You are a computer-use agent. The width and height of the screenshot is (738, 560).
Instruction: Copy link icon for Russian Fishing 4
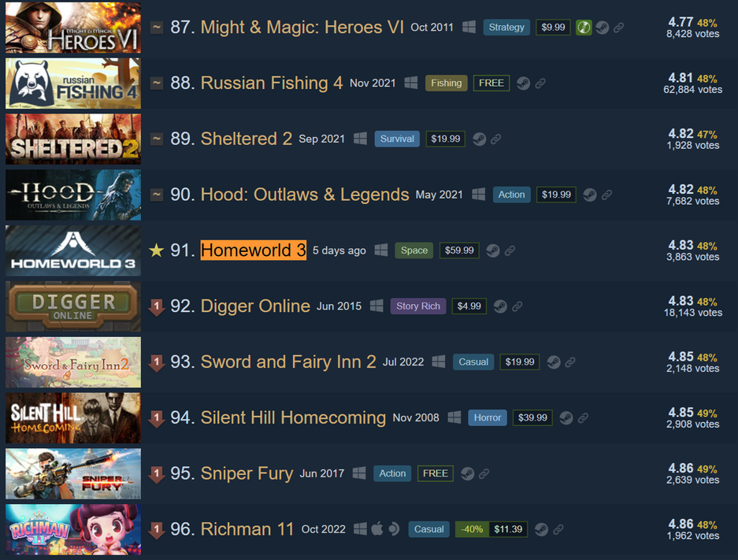pyautogui.click(x=540, y=83)
